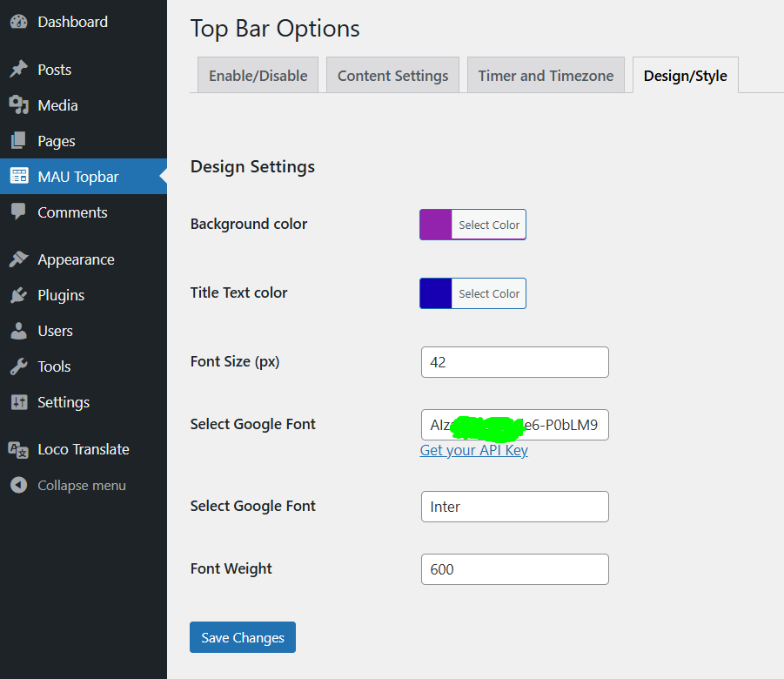
Task: Focus the Font Weight input field
Action: pos(514,569)
